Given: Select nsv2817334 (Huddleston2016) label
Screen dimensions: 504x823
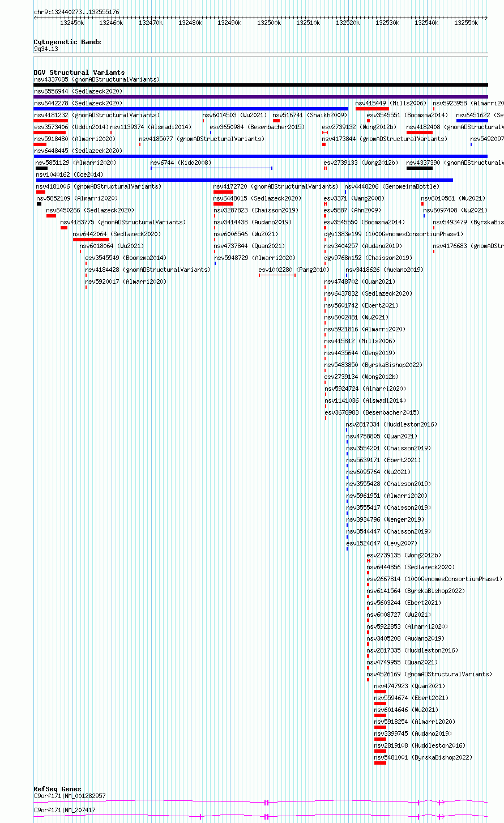Looking at the screenshot, I should point(391,424).
